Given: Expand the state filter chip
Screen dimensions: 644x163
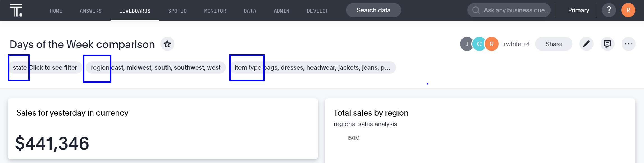Looking at the screenshot, I should click(45, 67).
